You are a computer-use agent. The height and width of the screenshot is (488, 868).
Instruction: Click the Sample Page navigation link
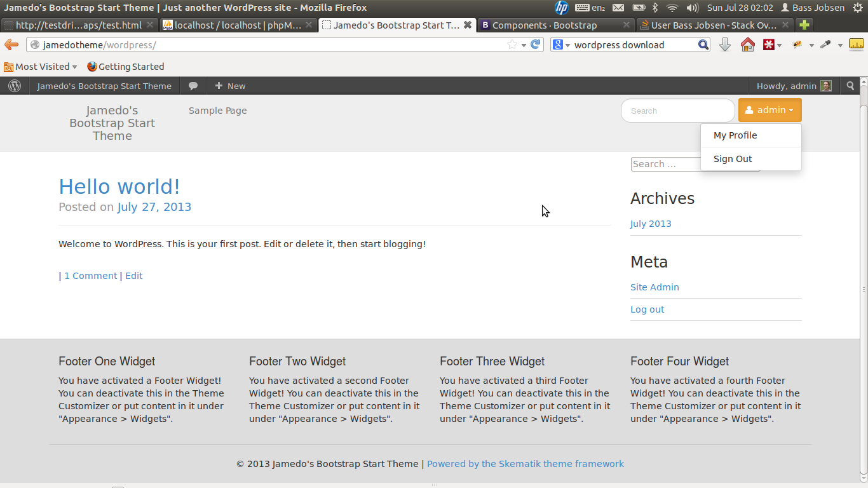(x=218, y=111)
